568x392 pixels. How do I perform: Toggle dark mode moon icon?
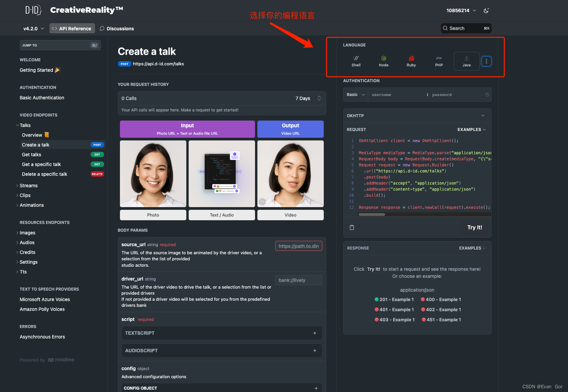486,11
